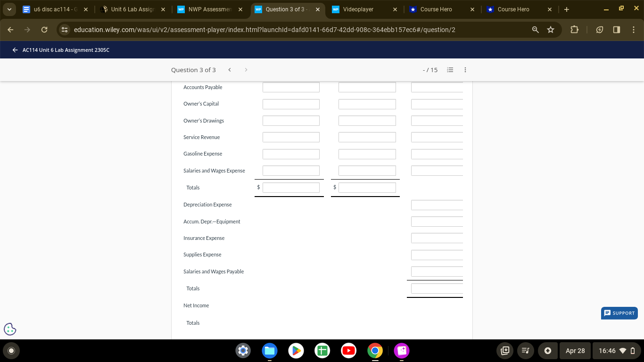Open the Settings gear in the shelf

coord(243,350)
